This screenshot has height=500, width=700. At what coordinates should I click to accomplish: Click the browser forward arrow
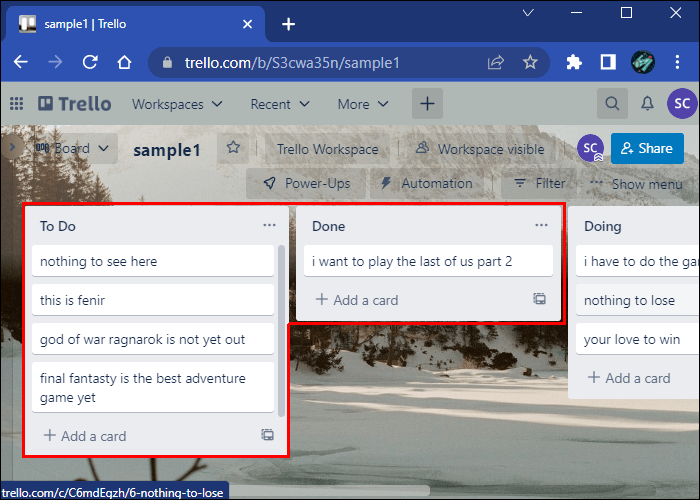tap(55, 62)
